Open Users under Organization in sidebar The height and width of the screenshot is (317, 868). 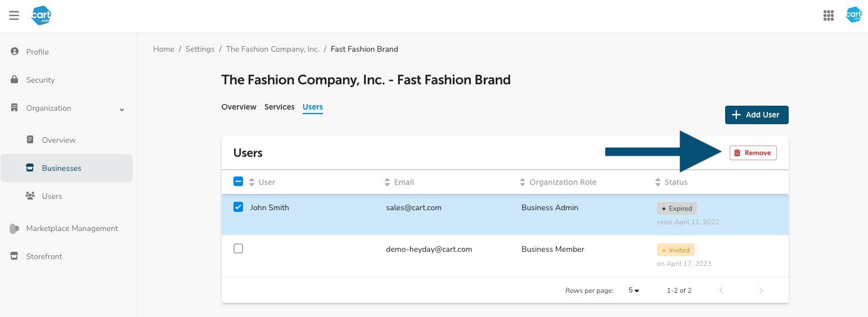click(52, 196)
